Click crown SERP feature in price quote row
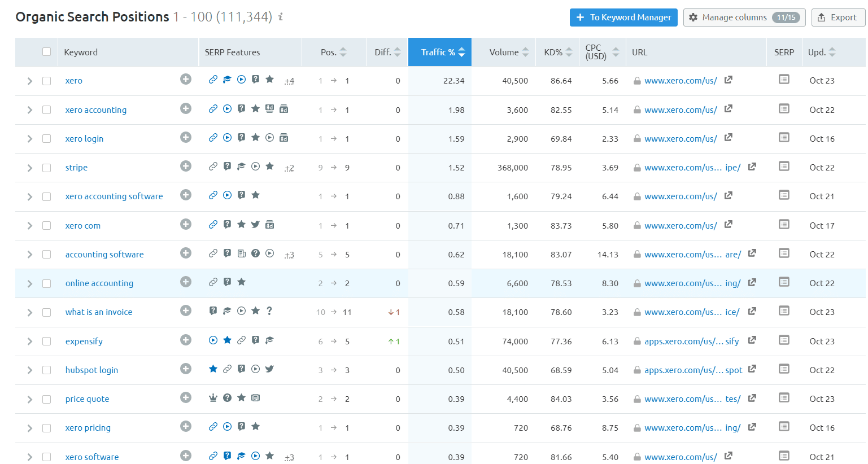This screenshot has width=868, height=464. 213,398
